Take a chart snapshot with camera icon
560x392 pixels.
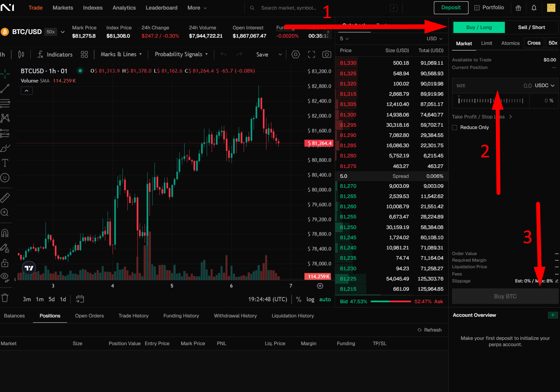(x=327, y=54)
